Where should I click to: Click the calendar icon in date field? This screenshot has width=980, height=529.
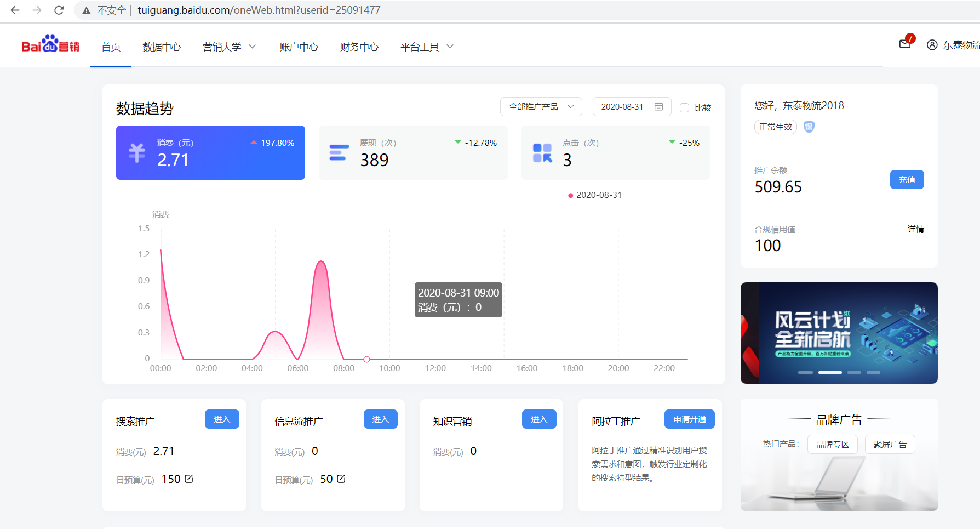click(x=659, y=106)
